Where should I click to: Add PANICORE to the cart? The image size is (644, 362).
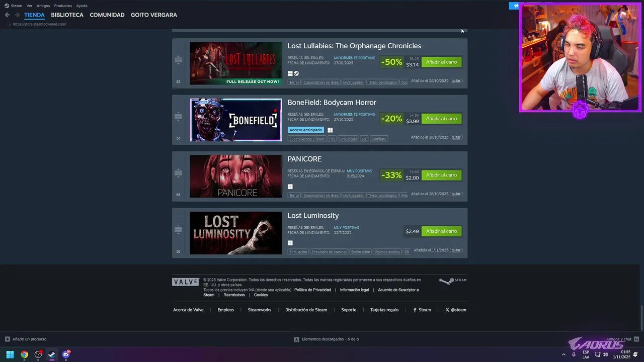(x=441, y=175)
